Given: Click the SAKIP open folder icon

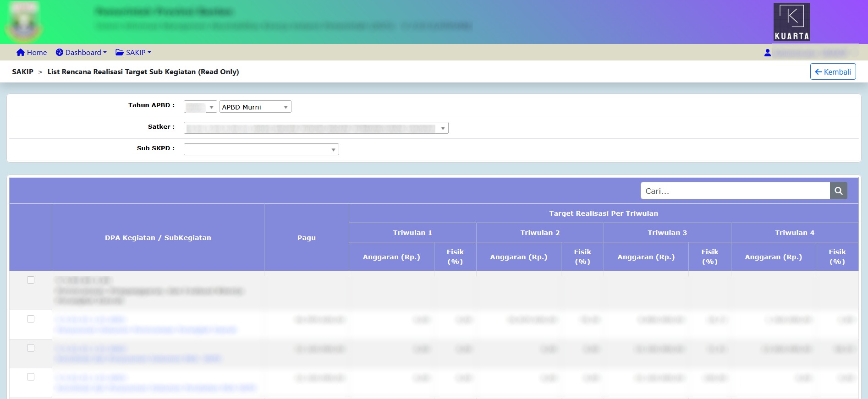Looking at the screenshot, I should tap(120, 53).
